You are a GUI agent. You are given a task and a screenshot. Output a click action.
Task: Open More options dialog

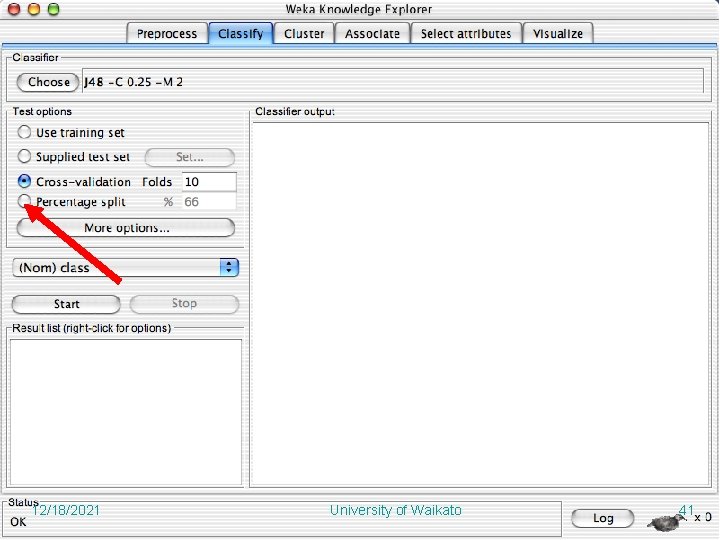(x=126, y=228)
